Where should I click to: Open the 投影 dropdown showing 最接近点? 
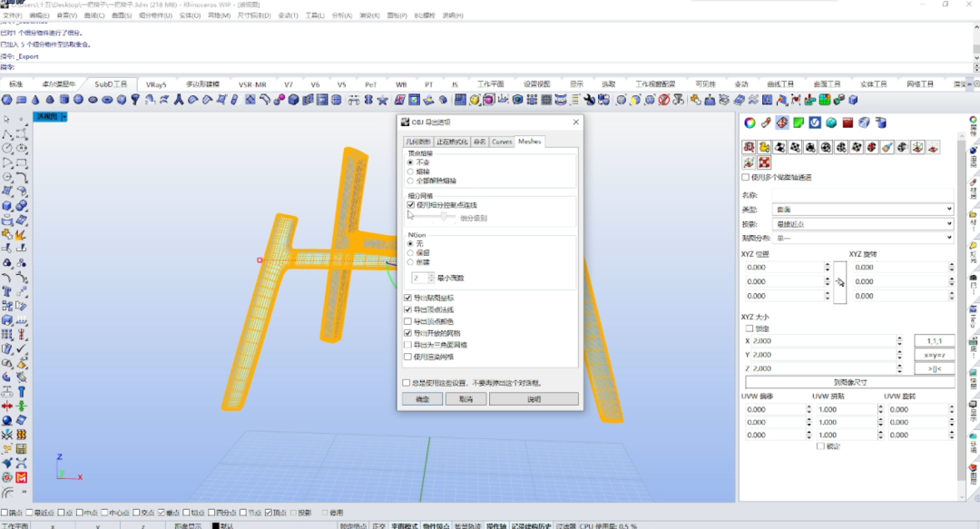coord(863,224)
